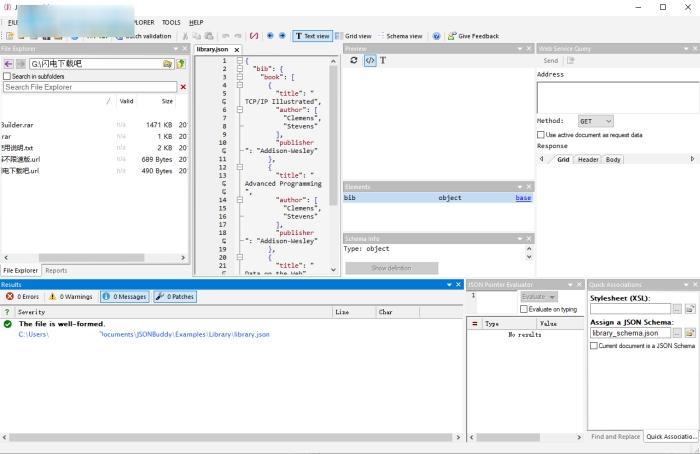Image resolution: width=700 pixels, height=454 pixels.
Task: Open File Explorer panel options dropdown arrow
Action: click(176, 49)
